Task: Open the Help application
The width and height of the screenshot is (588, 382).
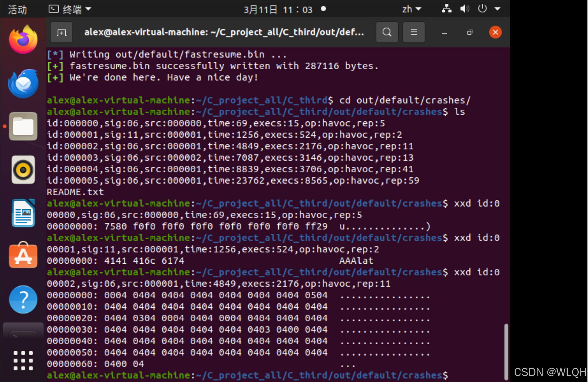Action: click(23, 299)
